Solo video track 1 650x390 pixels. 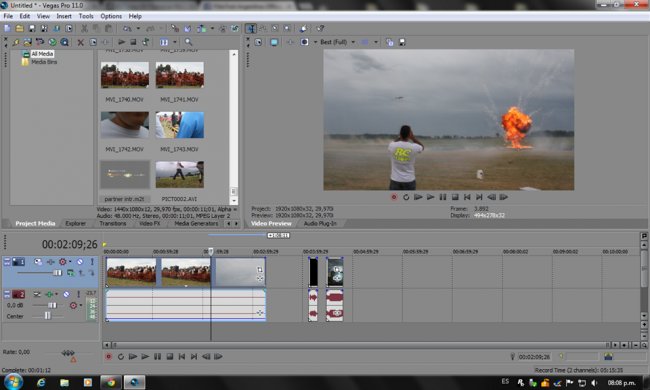(92, 262)
